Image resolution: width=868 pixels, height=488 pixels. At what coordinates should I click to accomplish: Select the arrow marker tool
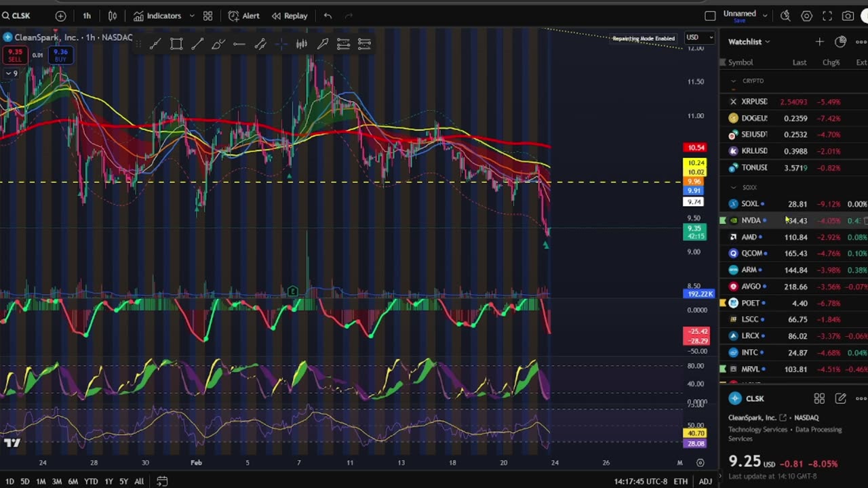click(323, 44)
